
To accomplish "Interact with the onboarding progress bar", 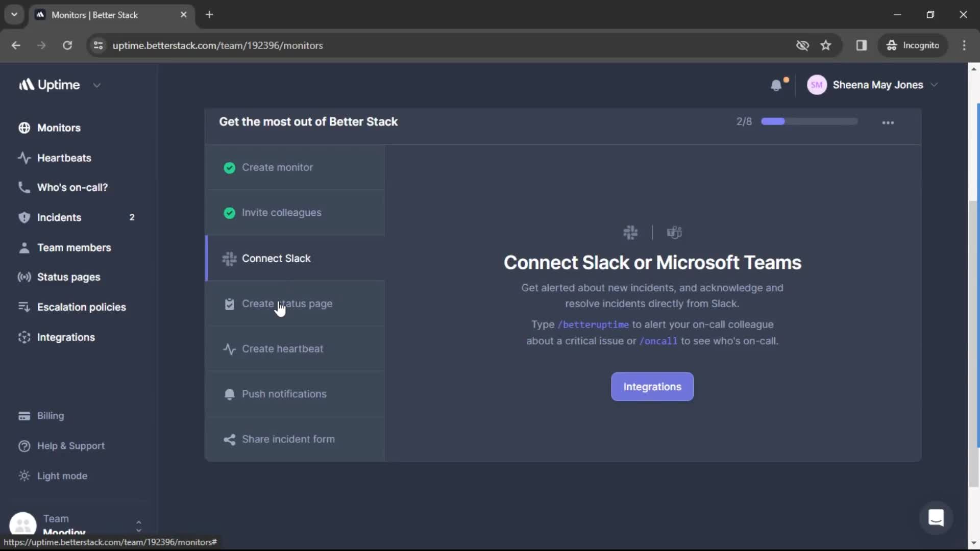I will [807, 122].
